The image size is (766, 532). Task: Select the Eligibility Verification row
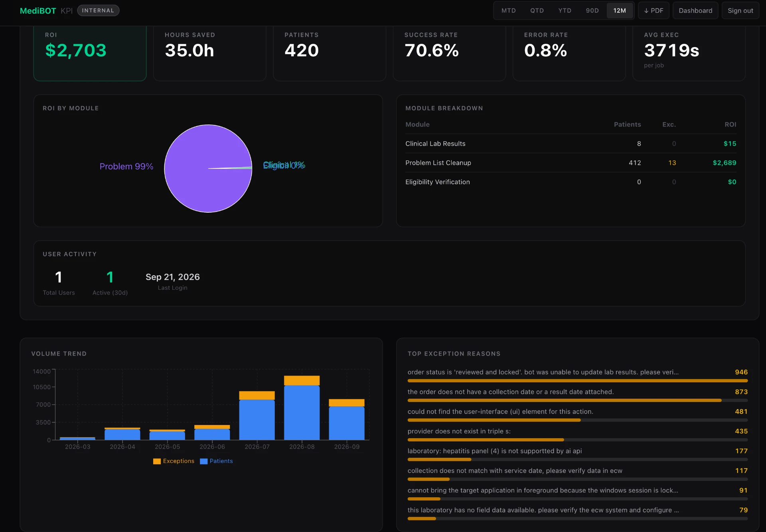point(571,182)
